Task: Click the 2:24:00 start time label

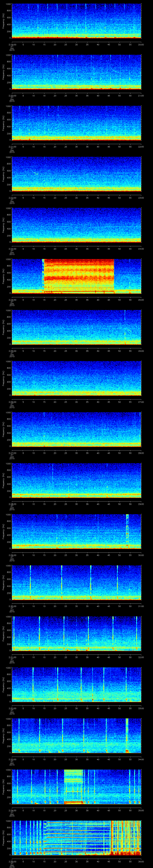Action: 12,300
